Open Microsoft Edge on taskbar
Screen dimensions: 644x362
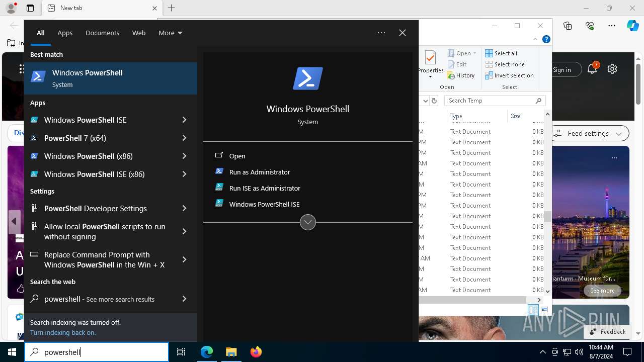[x=207, y=352]
